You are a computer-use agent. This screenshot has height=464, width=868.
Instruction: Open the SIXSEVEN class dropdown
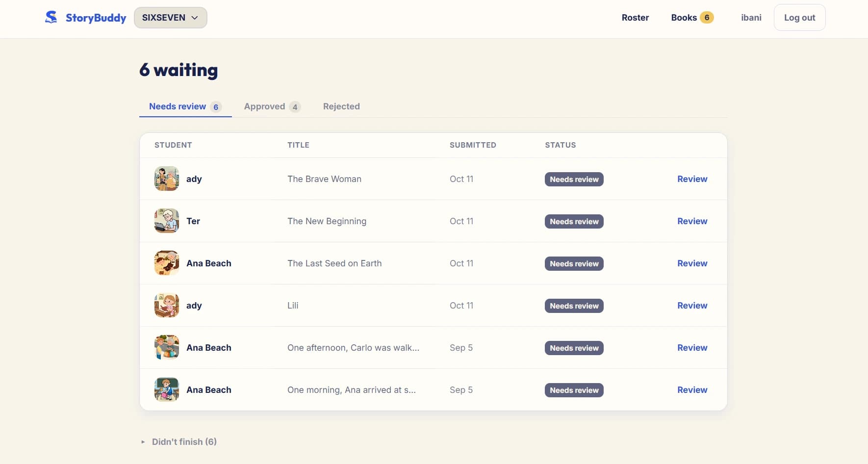pyautogui.click(x=170, y=18)
